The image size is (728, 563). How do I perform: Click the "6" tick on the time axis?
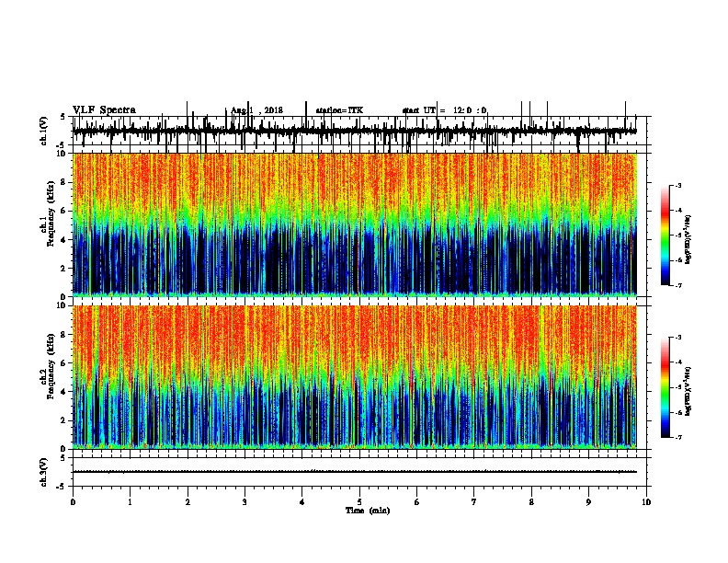click(417, 502)
